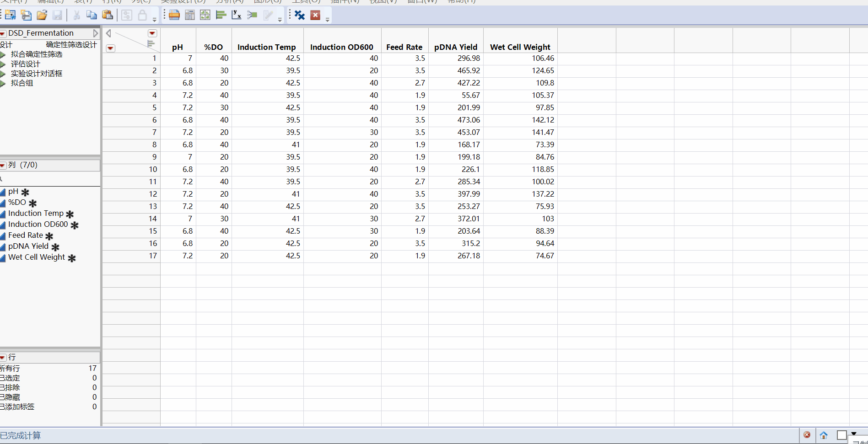Click the columns panel search field
Viewport: 868px width, 444px height.
[x=50, y=179]
